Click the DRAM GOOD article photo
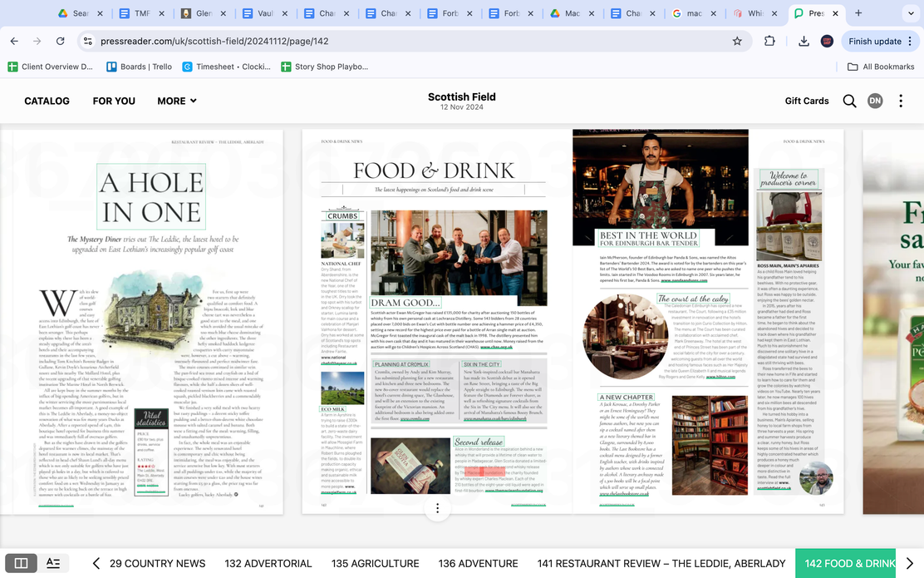The image size is (924, 578). pyautogui.click(x=459, y=258)
